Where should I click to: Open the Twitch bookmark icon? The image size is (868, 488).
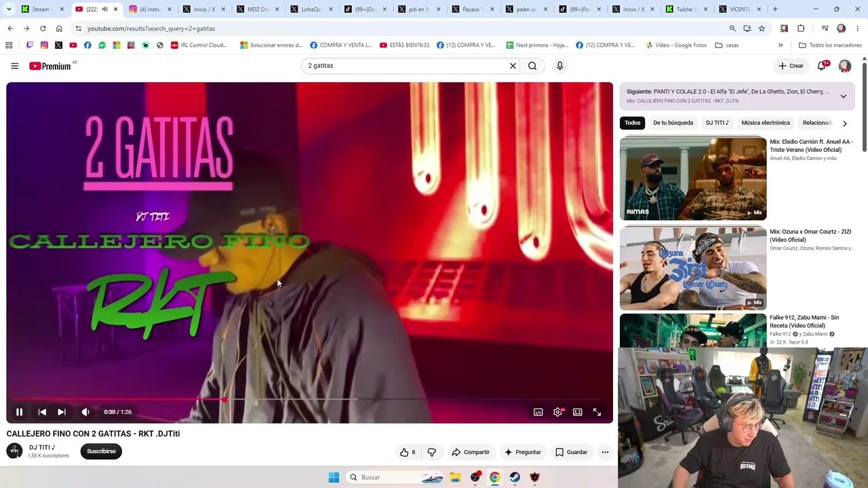click(29, 45)
